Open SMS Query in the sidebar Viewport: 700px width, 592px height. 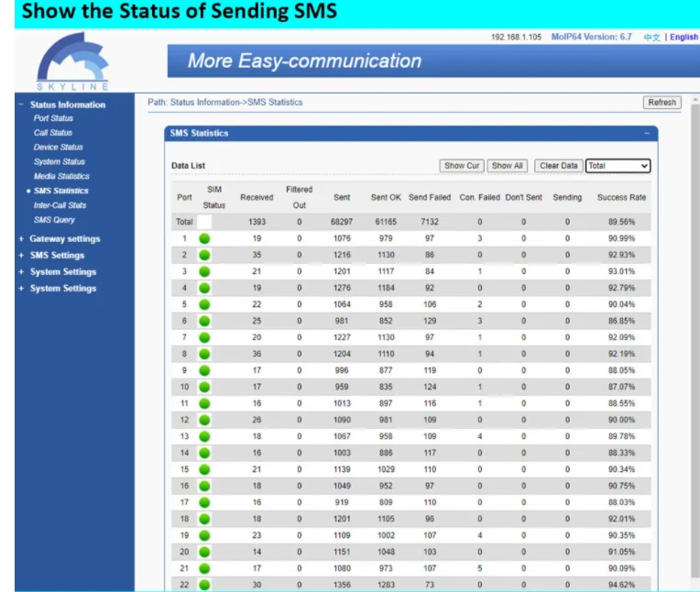[x=54, y=220]
